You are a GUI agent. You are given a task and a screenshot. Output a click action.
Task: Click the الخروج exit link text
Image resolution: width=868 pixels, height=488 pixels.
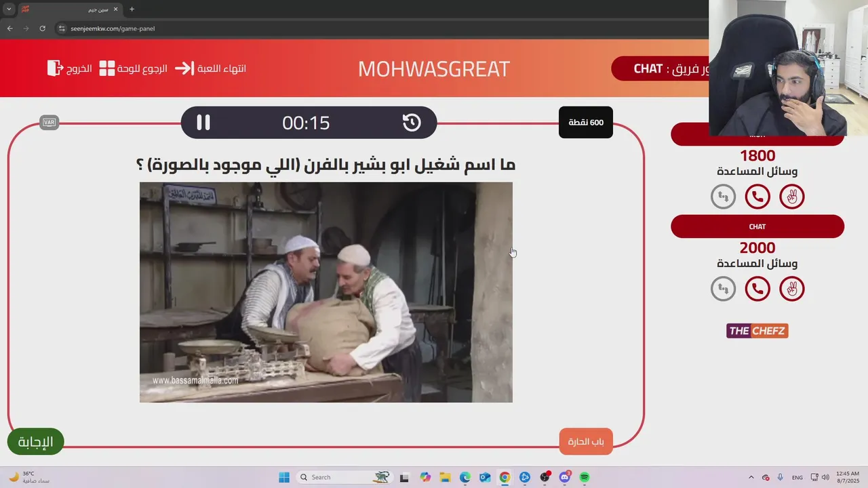pos(79,68)
